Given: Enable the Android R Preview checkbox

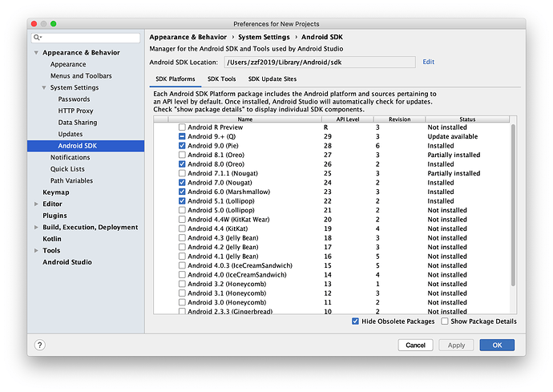Looking at the screenshot, I should point(182,127).
